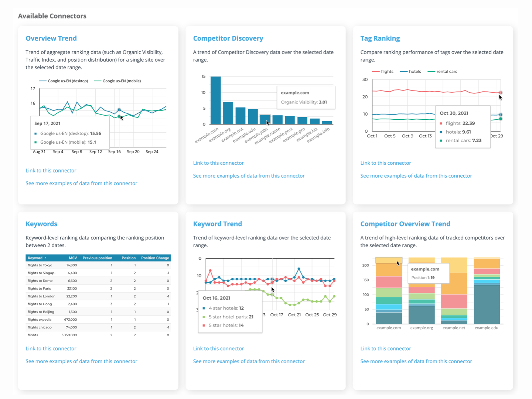This screenshot has height=399, width=532.
Task: Select the 'flights to Tokyo' table row
Action: 98,265
